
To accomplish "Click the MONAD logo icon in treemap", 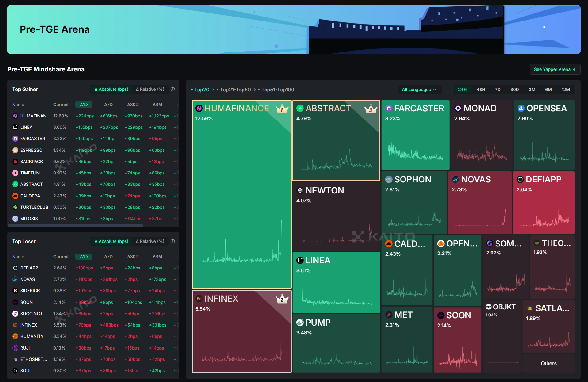I will point(458,108).
